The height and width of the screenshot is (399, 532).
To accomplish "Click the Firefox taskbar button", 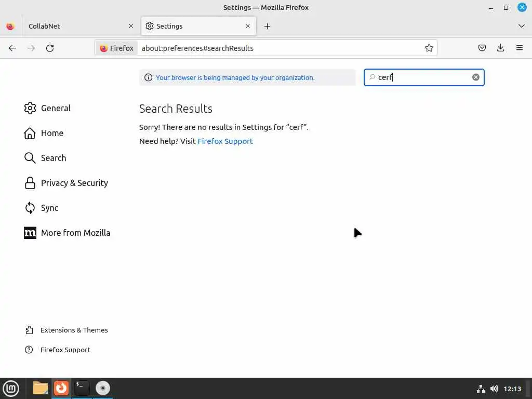I will (61, 388).
